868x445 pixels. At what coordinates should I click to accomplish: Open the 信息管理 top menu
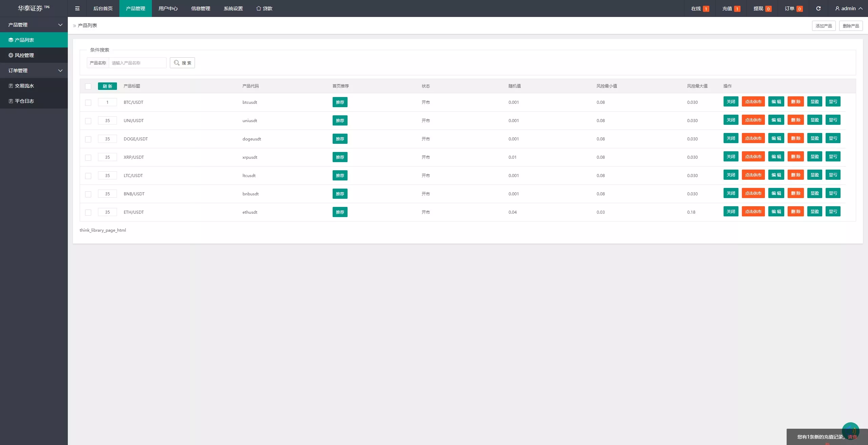coord(201,8)
